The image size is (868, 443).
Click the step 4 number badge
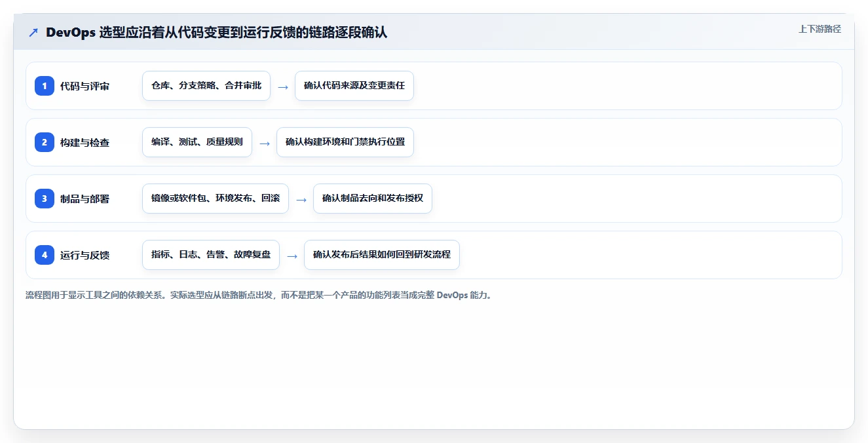[x=45, y=255]
